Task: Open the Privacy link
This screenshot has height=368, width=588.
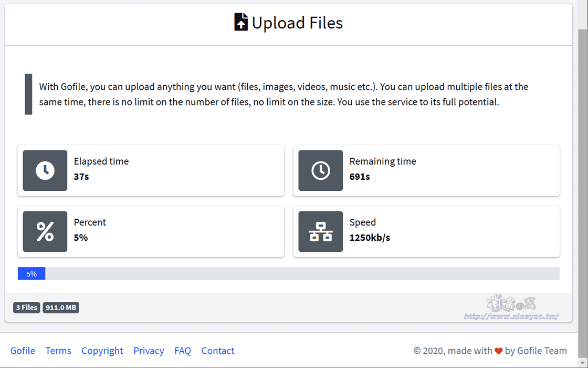Action: (149, 351)
